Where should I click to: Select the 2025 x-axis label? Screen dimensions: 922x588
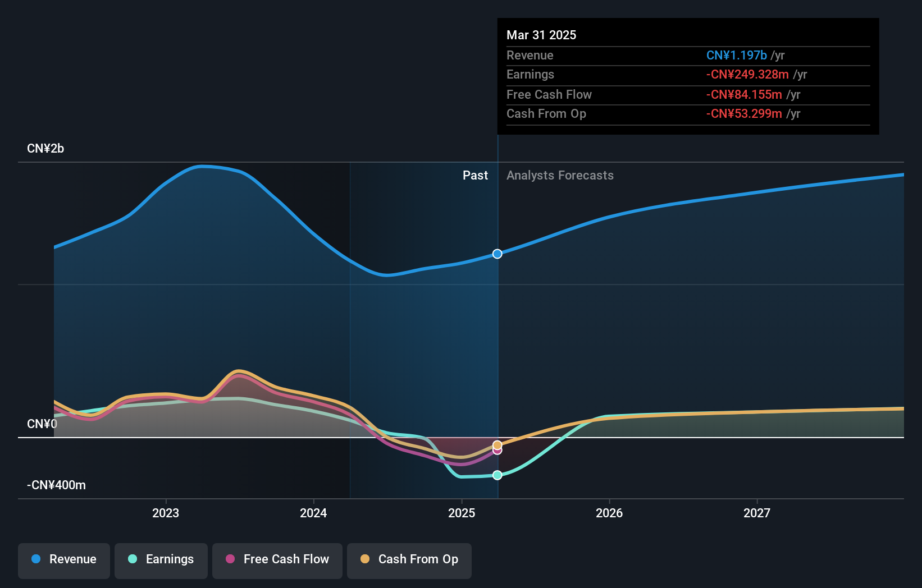coord(462,513)
